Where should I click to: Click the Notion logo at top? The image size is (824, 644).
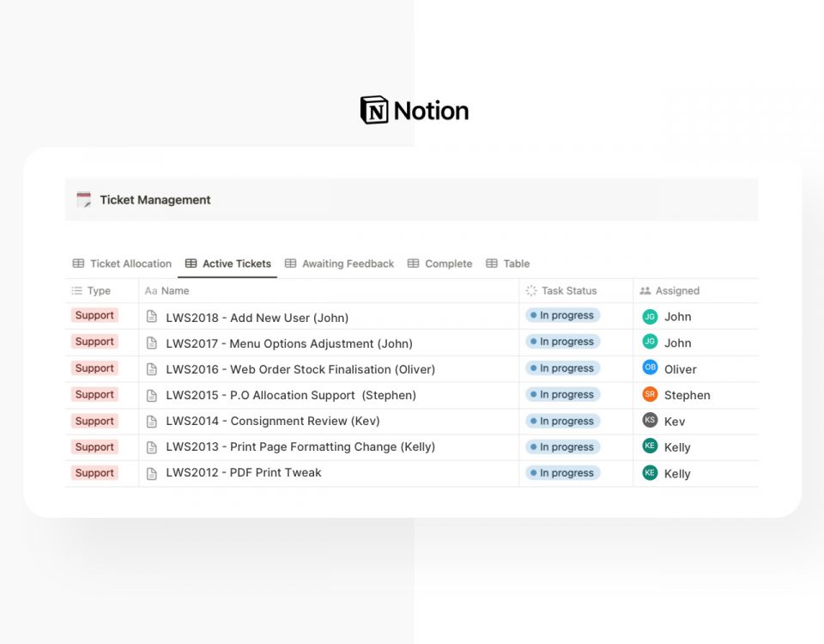415,111
